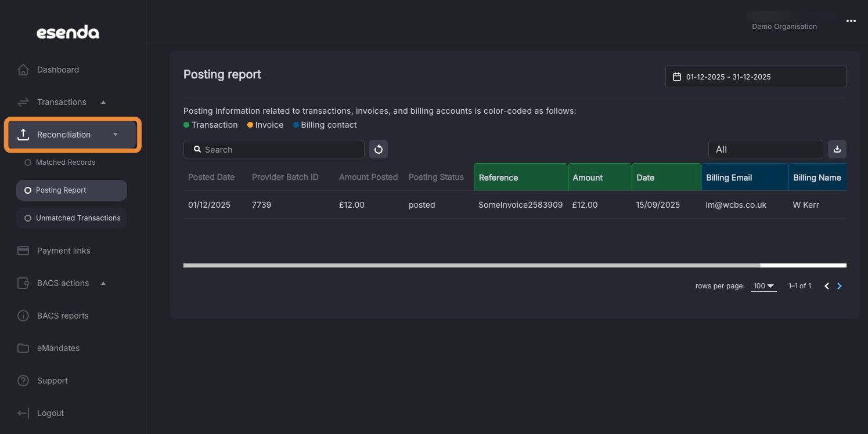Click the Payment links card icon

pyautogui.click(x=23, y=251)
